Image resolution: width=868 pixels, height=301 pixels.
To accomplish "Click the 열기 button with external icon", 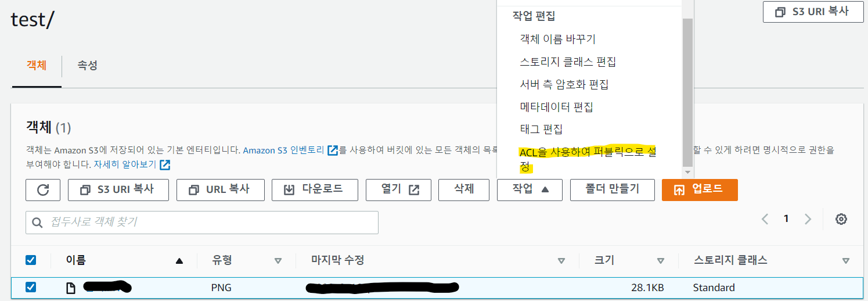I will (x=398, y=189).
